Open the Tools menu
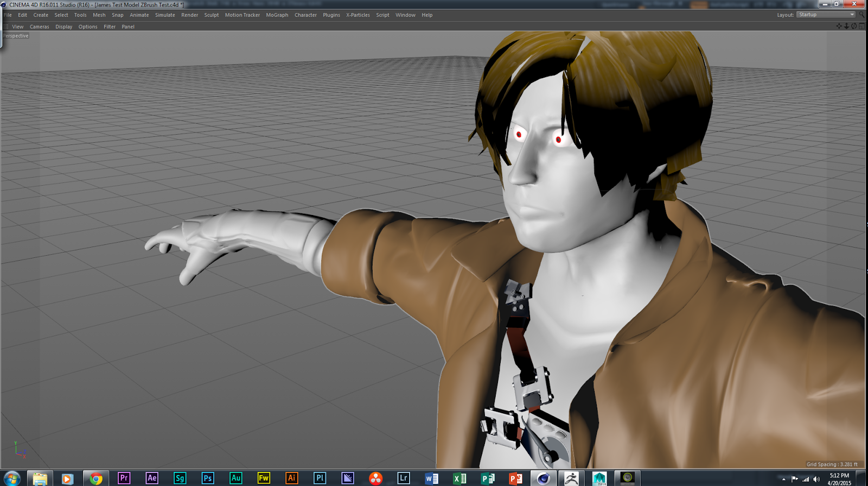This screenshot has height=486, width=868. coord(80,15)
